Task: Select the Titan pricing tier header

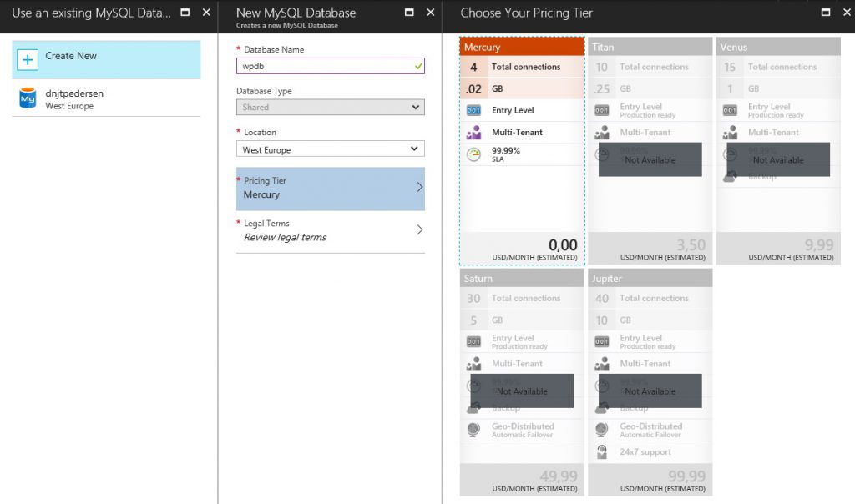Action: coord(650,47)
